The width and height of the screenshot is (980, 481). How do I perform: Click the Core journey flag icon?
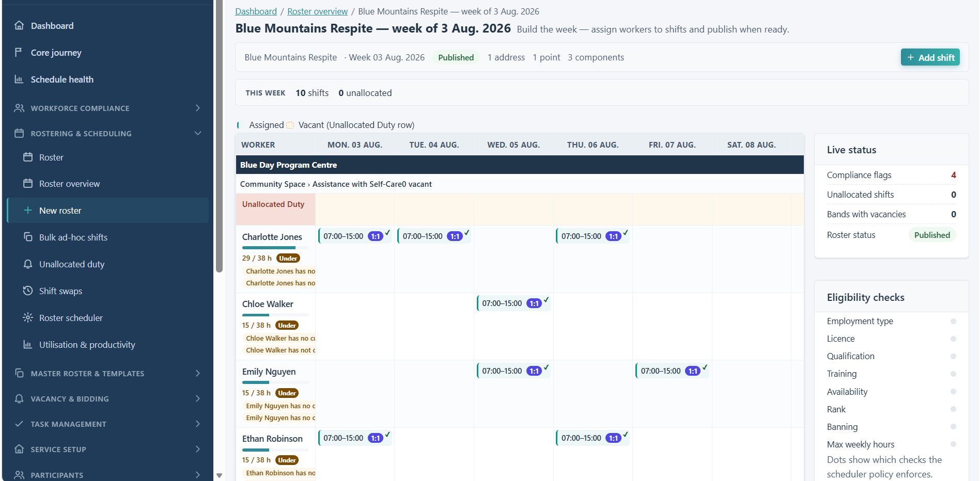19,52
